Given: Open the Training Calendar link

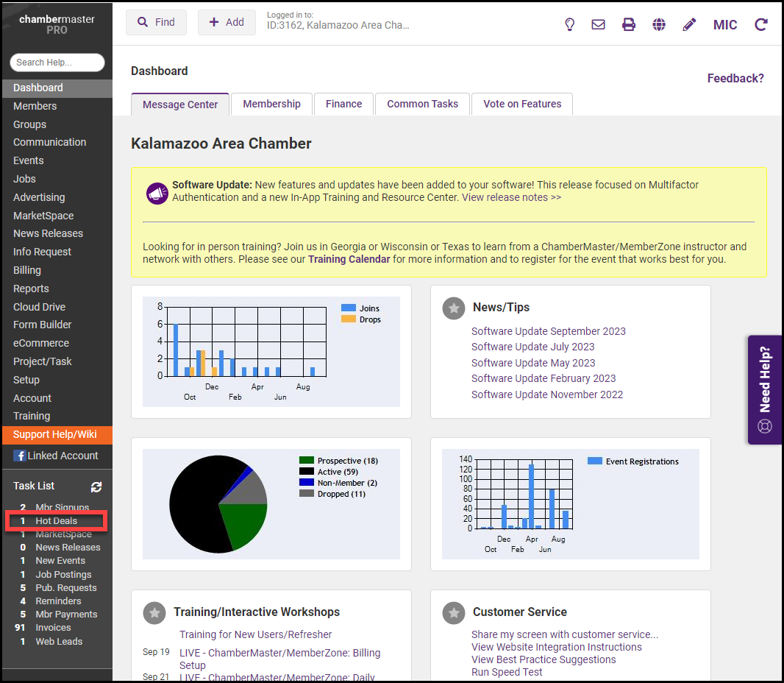Looking at the screenshot, I should pyautogui.click(x=349, y=260).
